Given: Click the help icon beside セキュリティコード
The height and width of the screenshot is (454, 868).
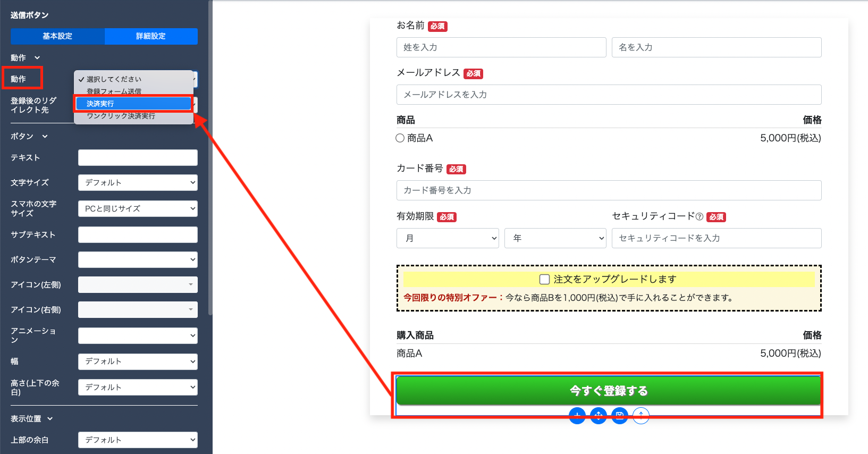Looking at the screenshot, I should tap(700, 217).
